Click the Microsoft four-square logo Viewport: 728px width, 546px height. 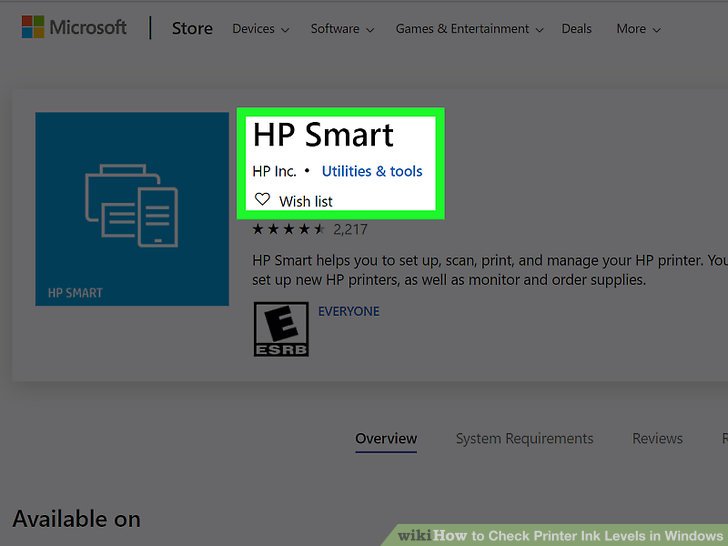(x=33, y=27)
